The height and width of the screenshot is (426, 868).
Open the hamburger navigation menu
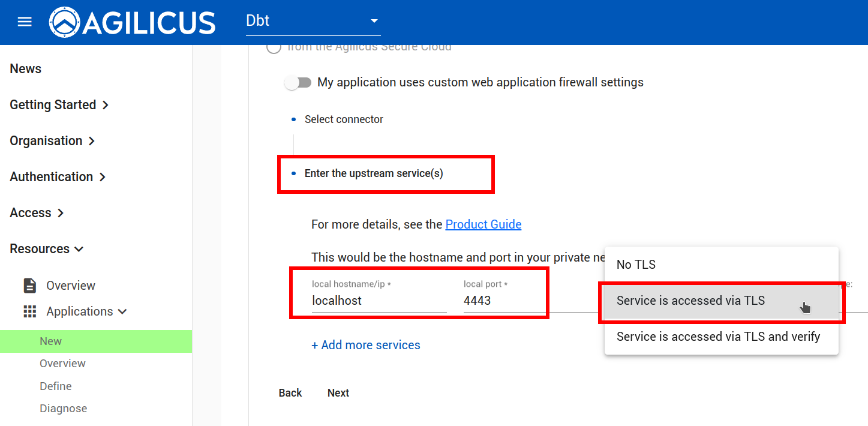click(x=25, y=22)
